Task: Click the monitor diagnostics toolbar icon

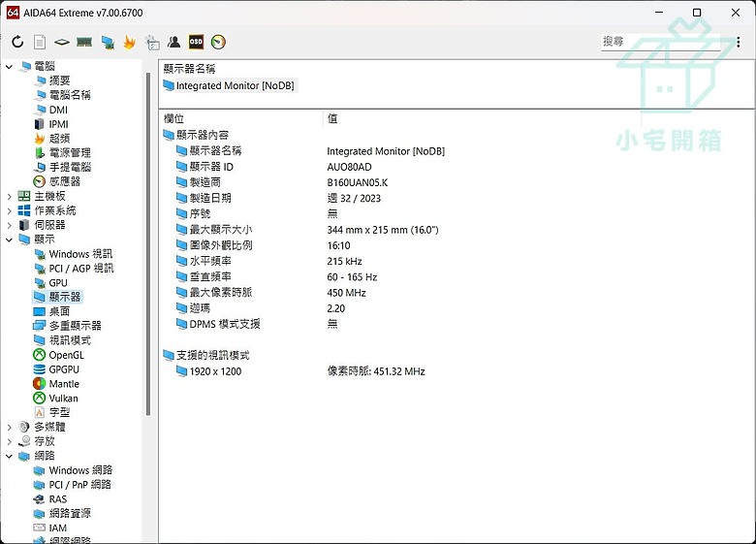Action: 108,43
